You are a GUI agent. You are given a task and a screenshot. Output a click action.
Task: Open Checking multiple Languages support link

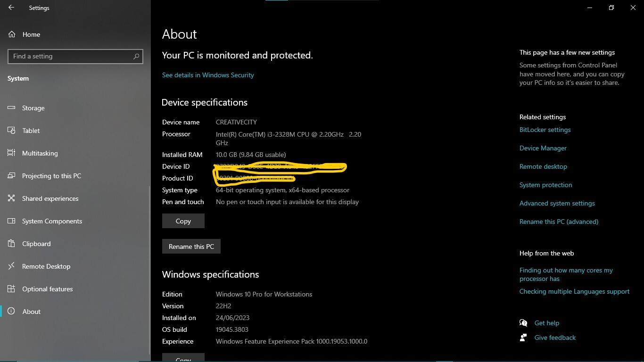tap(574, 291)
